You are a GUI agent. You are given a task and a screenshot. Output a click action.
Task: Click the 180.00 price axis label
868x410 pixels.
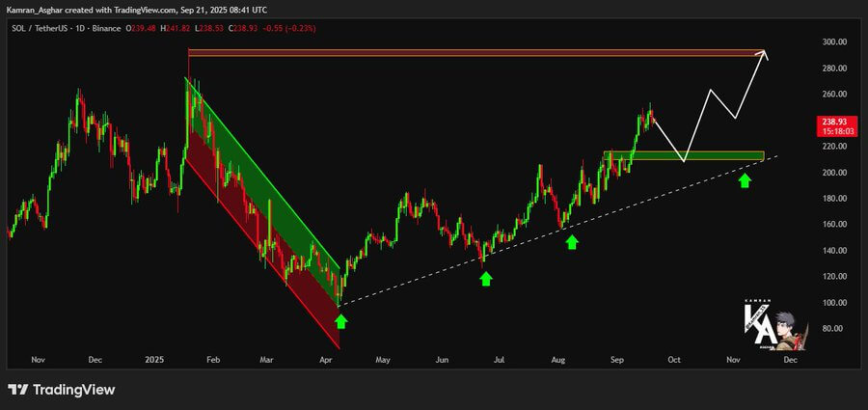tap(833, 199)
